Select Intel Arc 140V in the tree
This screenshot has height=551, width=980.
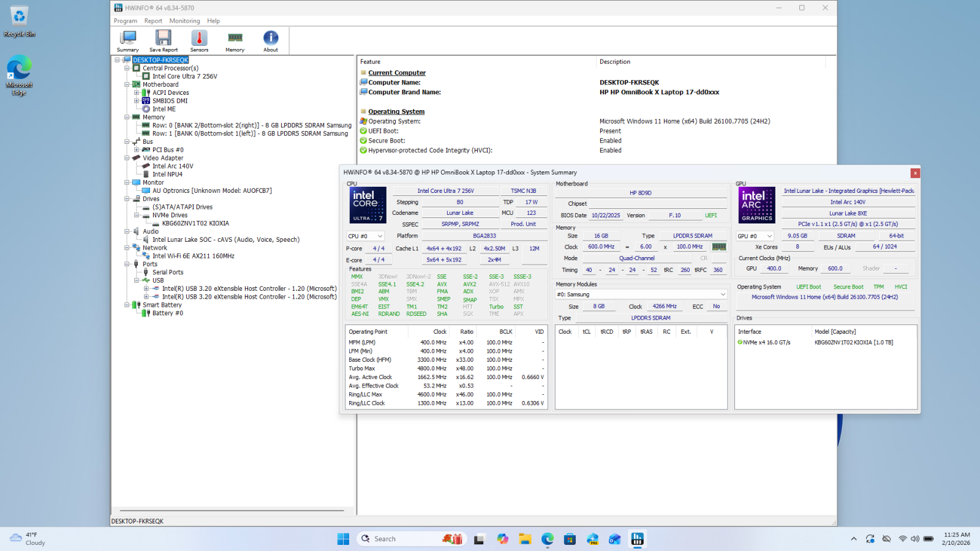coord(173,167)
